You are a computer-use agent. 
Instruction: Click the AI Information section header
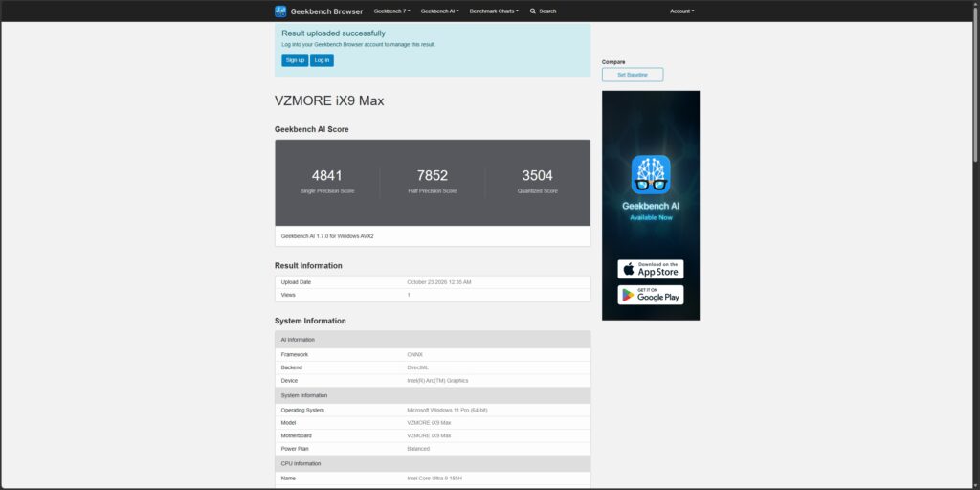click(x=433, y=340)
